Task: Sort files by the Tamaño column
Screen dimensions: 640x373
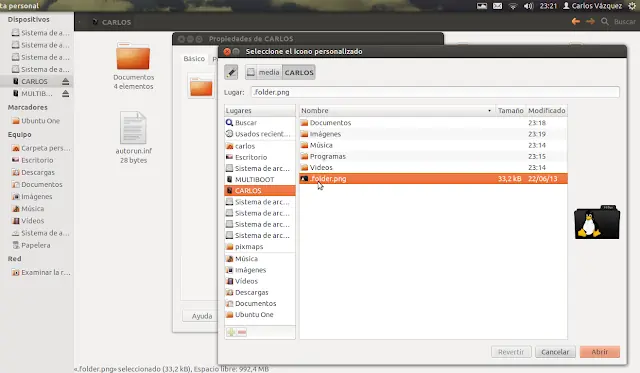Action: pyautogui.click(x=510, y=111)
